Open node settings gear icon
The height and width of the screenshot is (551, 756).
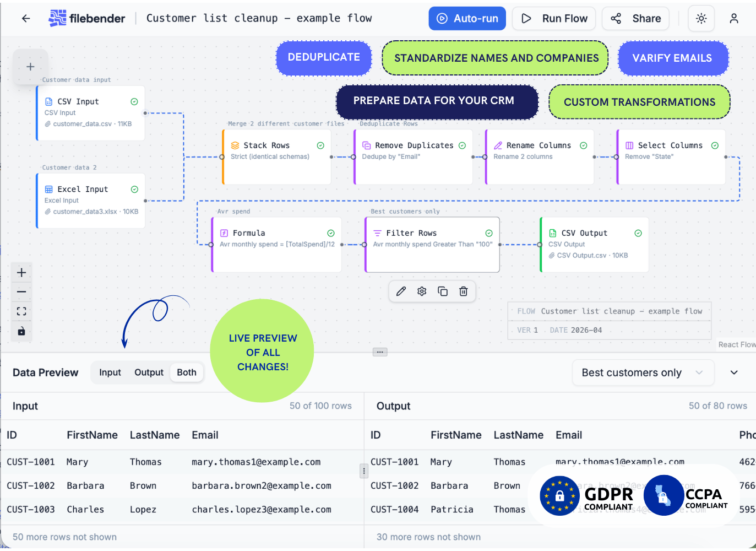click(422, 291)
